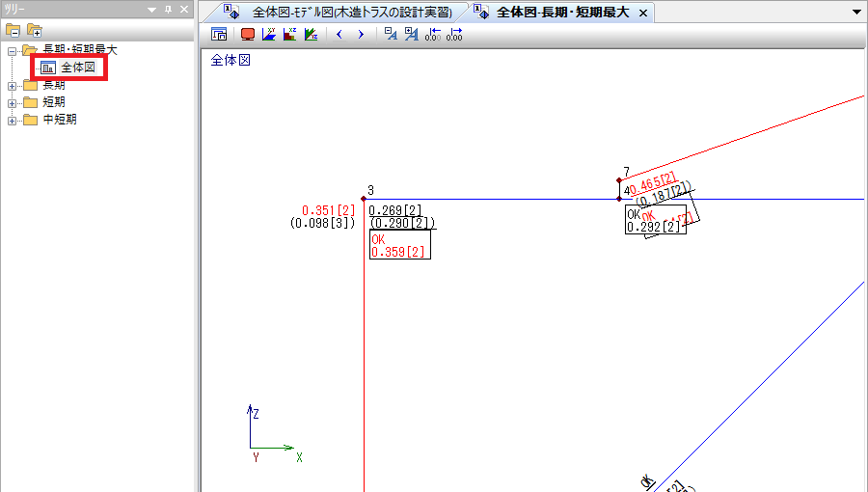
Task: Click node 3 marker in drawing
Action: 364,198
